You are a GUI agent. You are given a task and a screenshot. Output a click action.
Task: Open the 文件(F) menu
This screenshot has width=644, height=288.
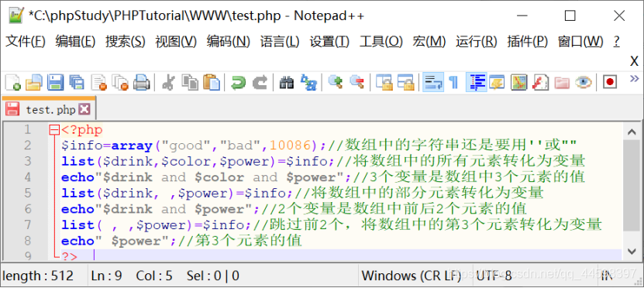25,42
